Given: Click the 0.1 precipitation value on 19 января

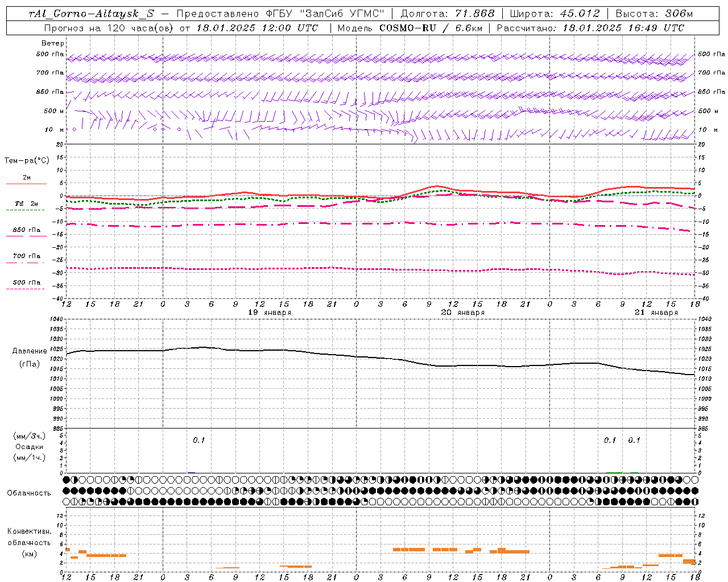Looking at the screenshot, I should (198, 440).
